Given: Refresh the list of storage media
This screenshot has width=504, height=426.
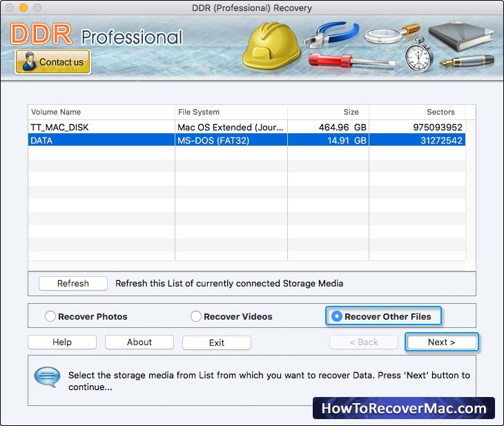Looking at the screenshot, I should click(x=73, y=283).
